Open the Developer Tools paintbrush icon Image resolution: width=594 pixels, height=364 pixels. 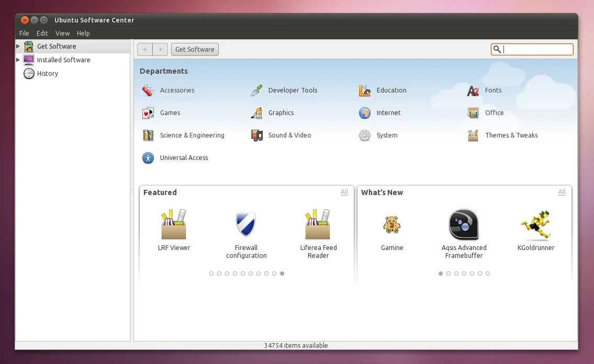pyautogui.click(x=256, y=90)
